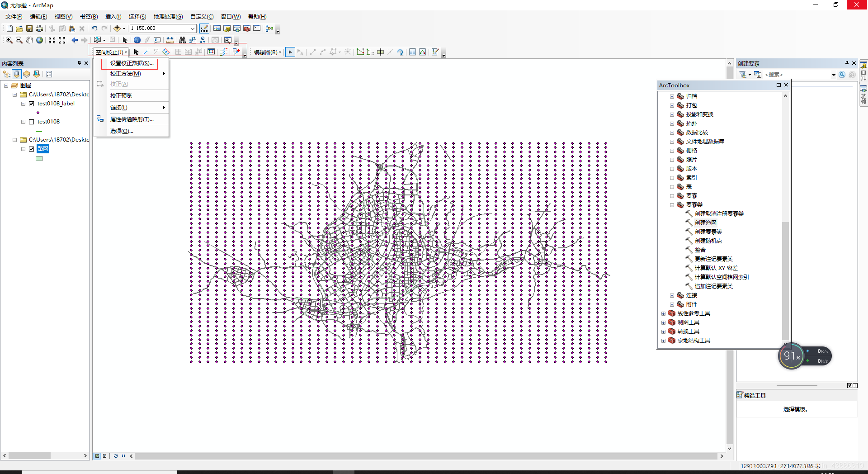Go back to previous extent arrow
Image resolution: width=868 pixels, height=474 pixels.
[75, 40]
